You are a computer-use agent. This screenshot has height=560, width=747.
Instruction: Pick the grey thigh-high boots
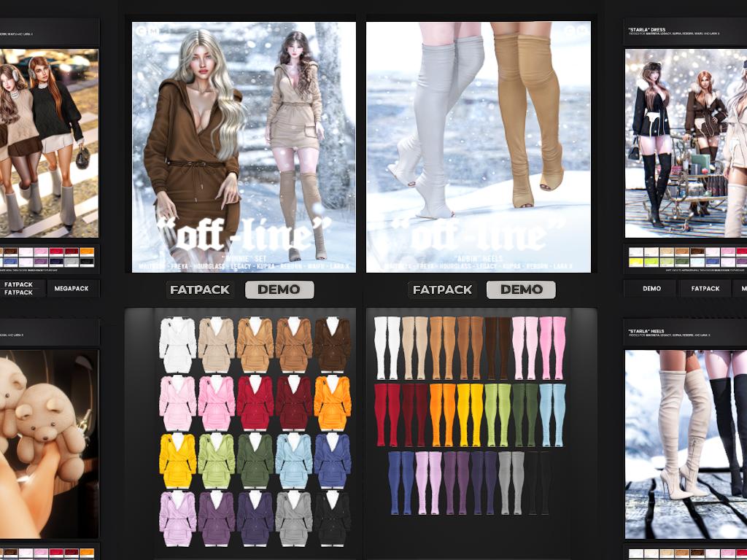click(511, 482)
